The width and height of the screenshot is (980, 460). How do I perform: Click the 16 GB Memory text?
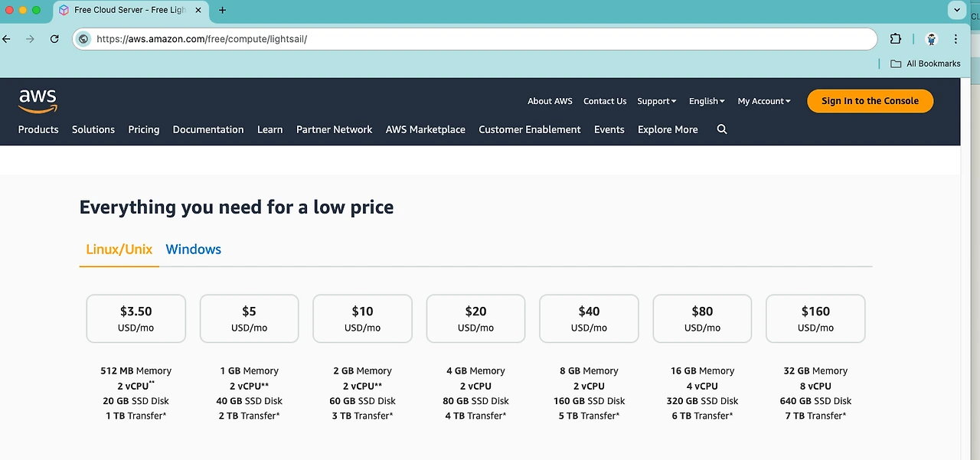[x=702, y=370]
